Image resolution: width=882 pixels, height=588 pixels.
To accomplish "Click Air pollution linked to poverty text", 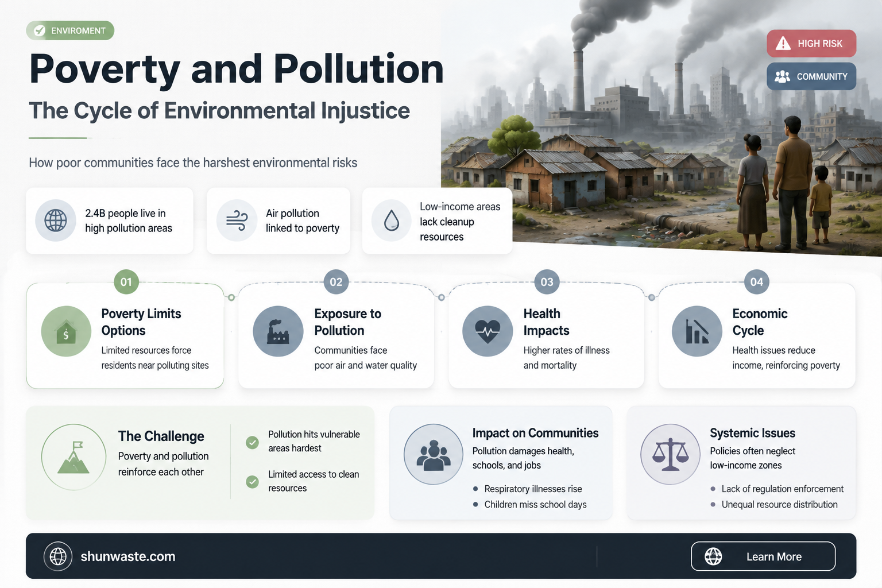I will (x=303, y=220).
